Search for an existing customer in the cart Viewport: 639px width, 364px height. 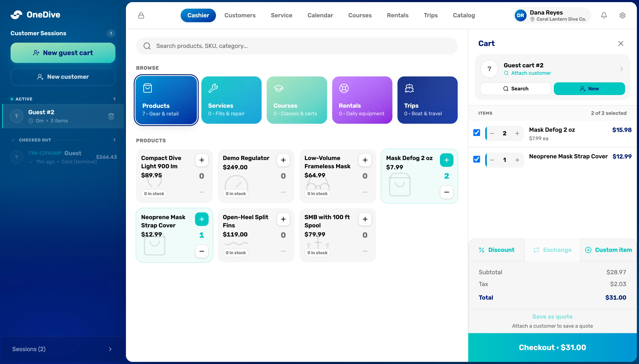515,89
